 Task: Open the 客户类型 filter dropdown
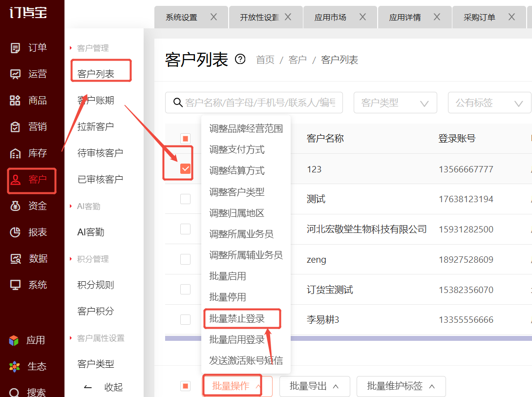pos(395,103)
